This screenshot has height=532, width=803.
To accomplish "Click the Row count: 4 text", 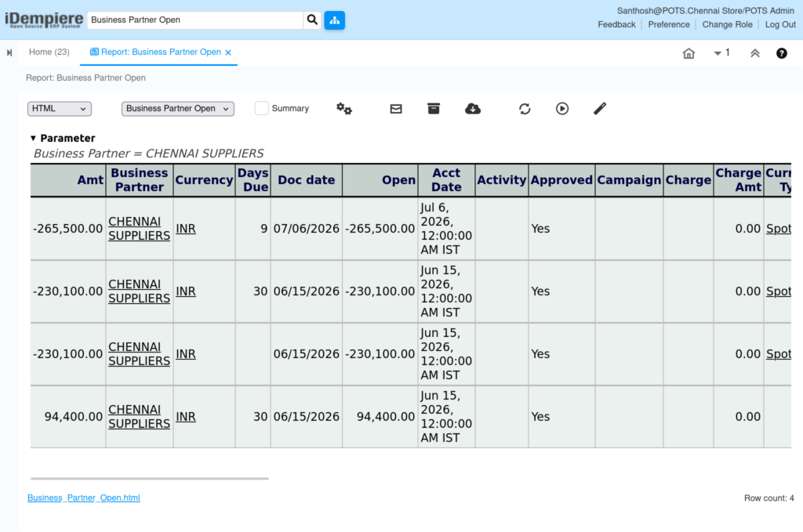I will pyautogui.click(x=768, y=498).
